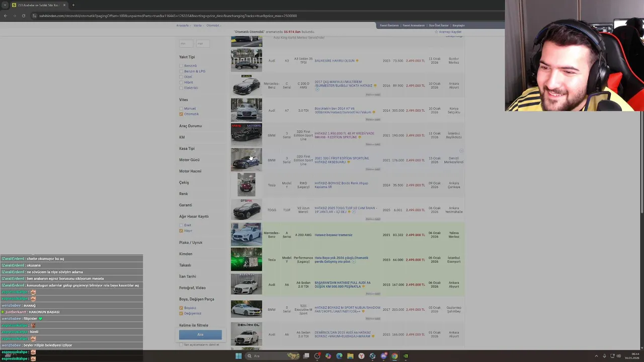
Task: Click the Aramayı Kaydet star icon
Action: click(x=436, y=32)
